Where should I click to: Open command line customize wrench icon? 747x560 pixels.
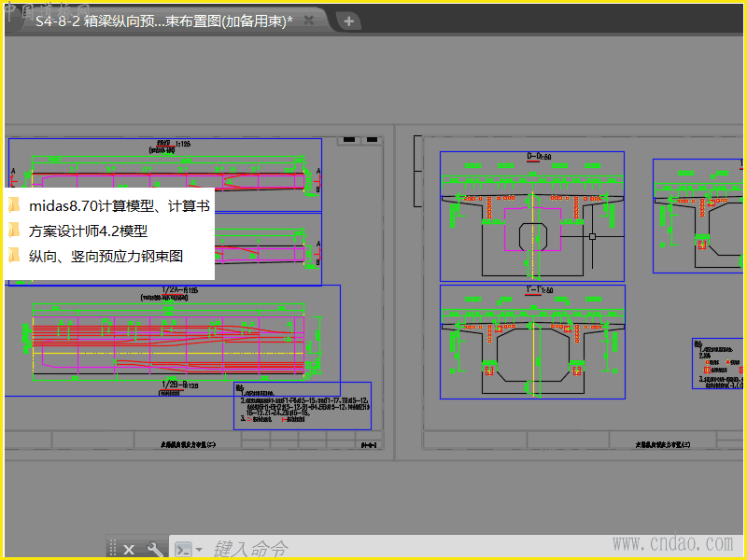pyautogui.click(x=154, y=550)
